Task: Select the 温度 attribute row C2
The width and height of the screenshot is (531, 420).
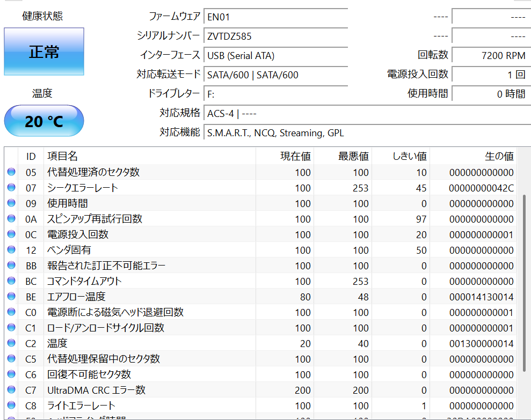Action: (261, 343)
